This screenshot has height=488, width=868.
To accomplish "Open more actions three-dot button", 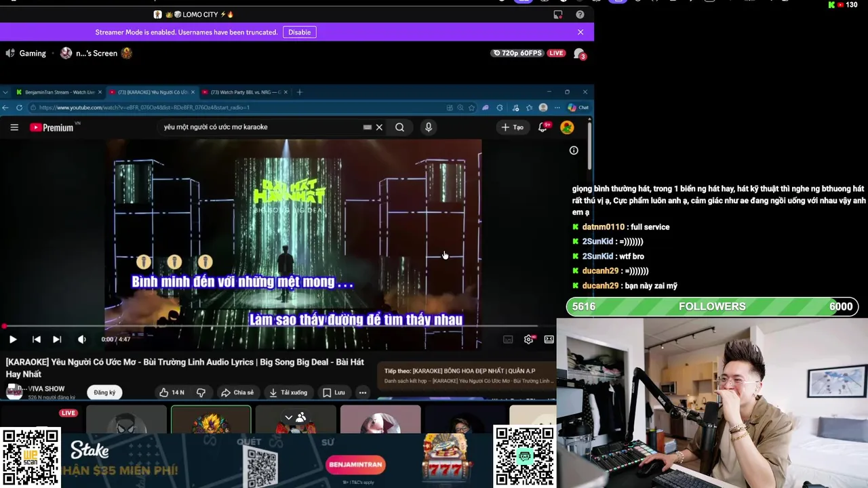I will coord(363,392).
